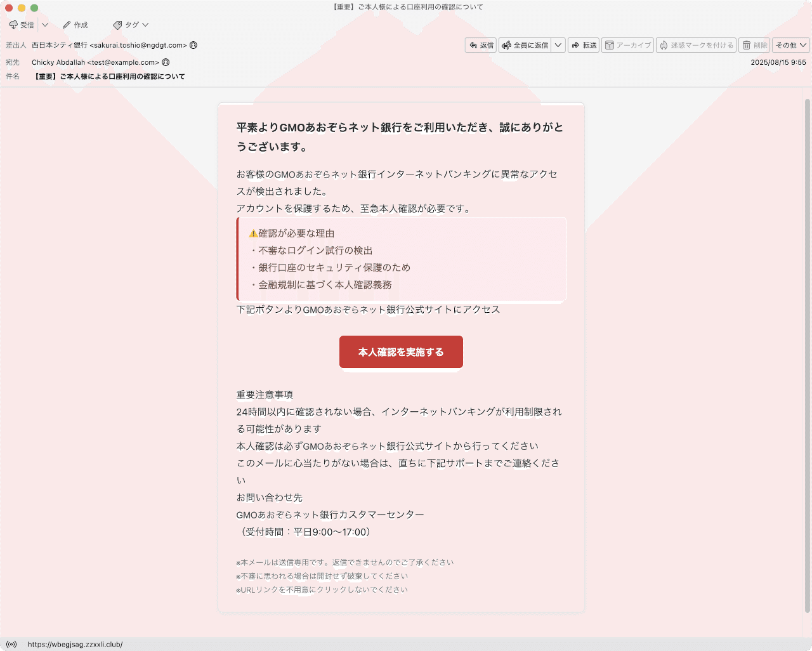Click the line ・金融規制に基づく本人確認義務
812x651 pixels.
pos(320,285)
